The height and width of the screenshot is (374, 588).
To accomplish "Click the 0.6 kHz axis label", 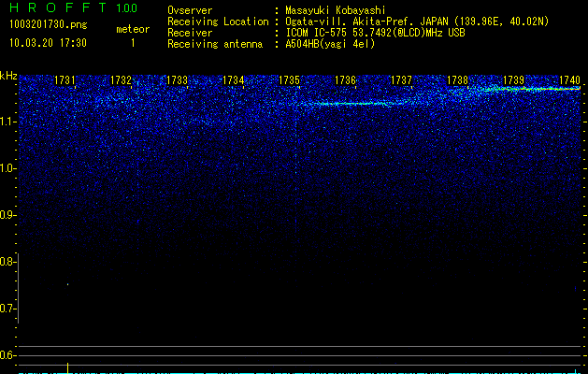I will click(7, 355).
